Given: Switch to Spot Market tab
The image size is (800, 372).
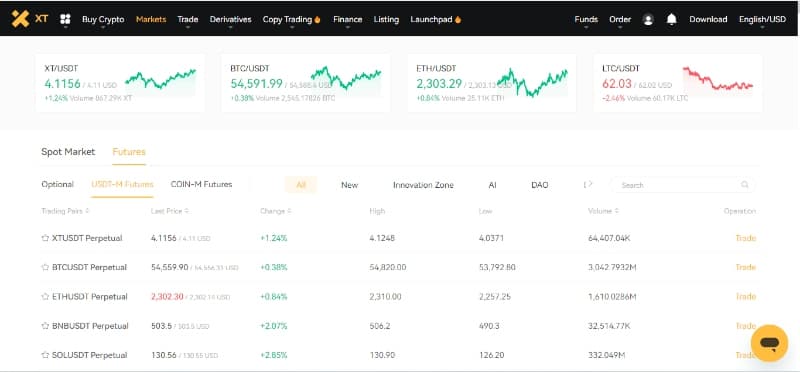Looking at the screenshot, I should pyautogui.click(x=68, y=152).
